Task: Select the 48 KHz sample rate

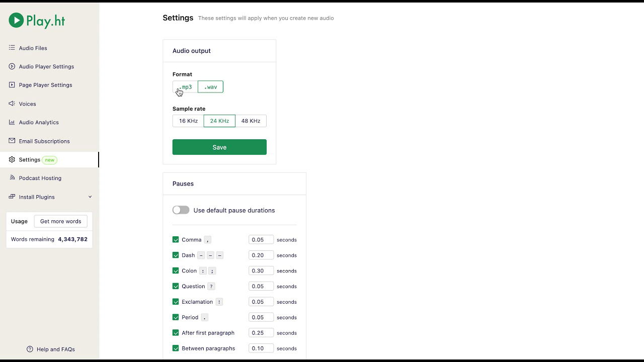Action: (251, 121)
